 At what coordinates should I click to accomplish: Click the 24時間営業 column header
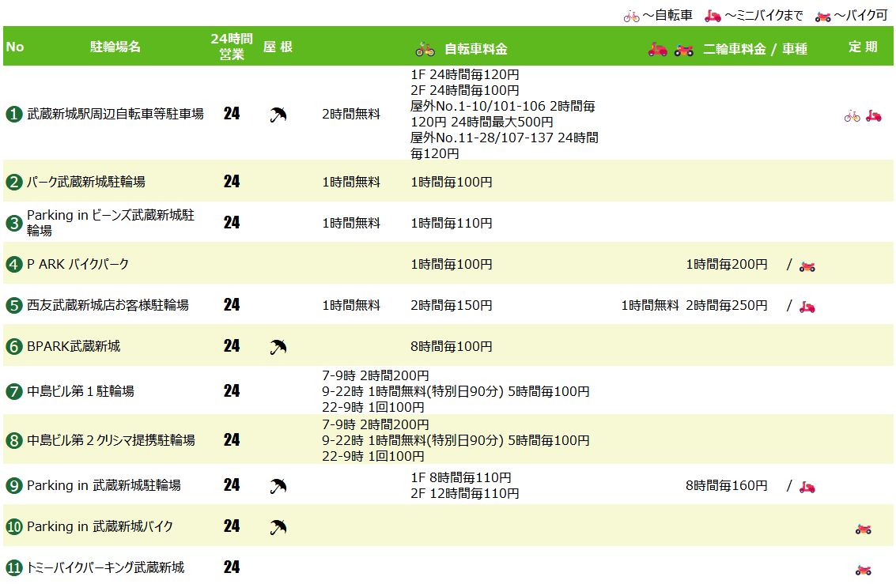coord(232,47)
